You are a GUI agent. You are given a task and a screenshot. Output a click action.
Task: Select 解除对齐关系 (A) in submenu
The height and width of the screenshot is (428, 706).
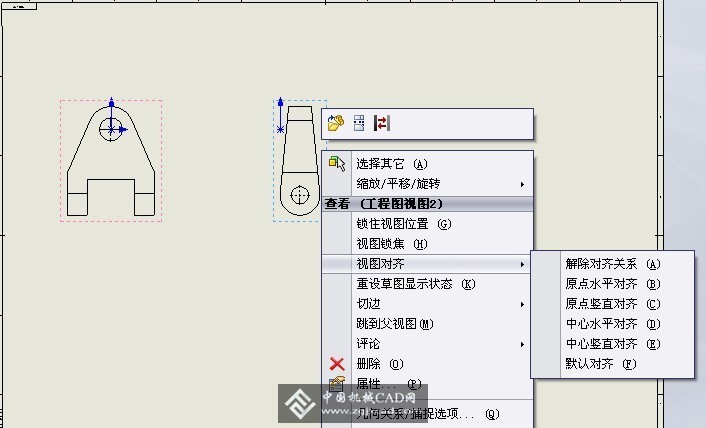pyautogui.click(x=612, y=264)
